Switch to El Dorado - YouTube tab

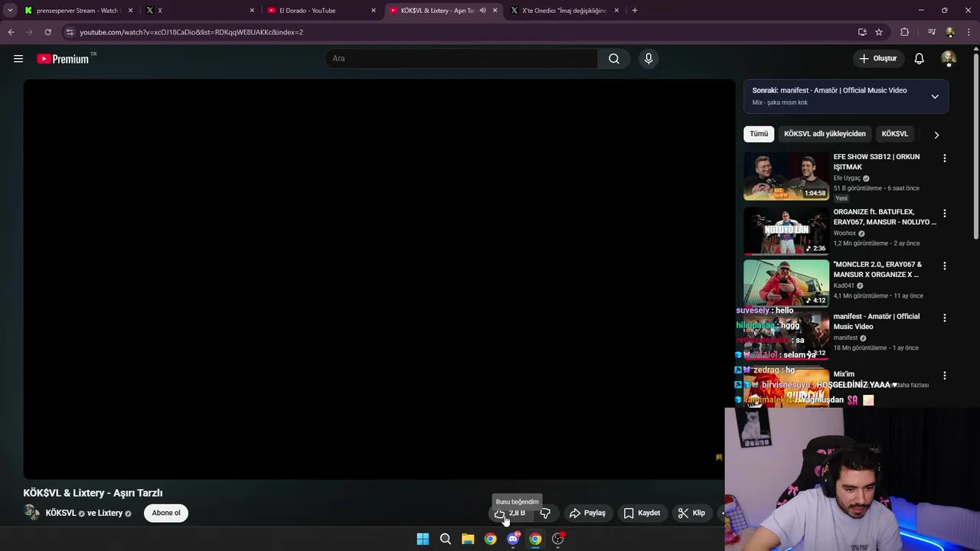(322, 11)
